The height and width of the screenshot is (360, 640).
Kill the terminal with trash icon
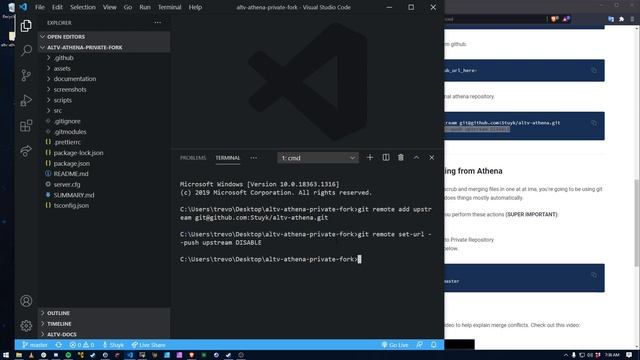(401, 158)
